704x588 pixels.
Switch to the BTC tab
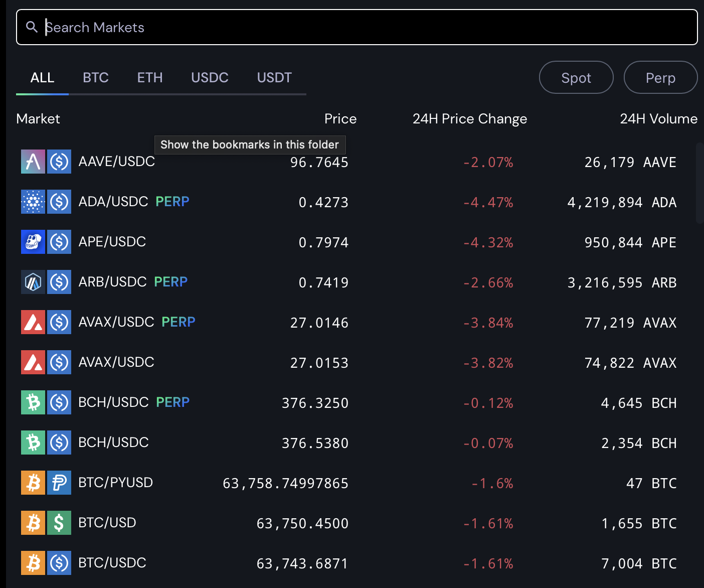(x=96, y=78)
